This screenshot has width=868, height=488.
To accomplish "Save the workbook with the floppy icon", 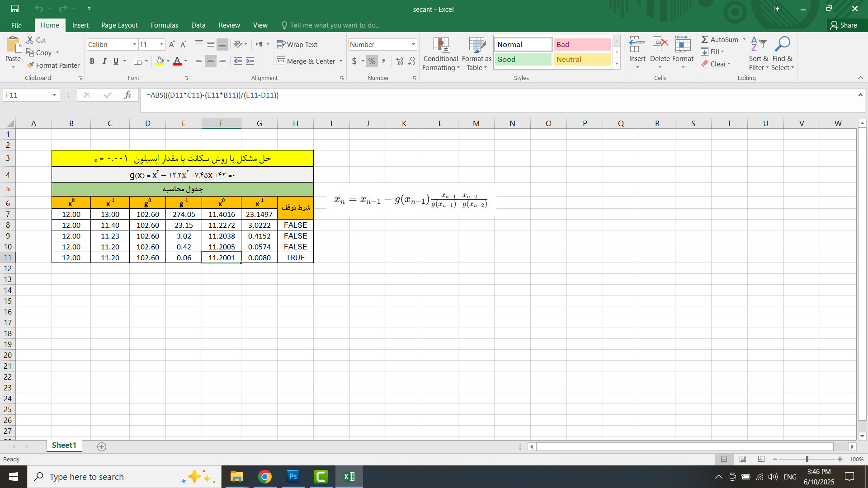I will pos(15,9).
